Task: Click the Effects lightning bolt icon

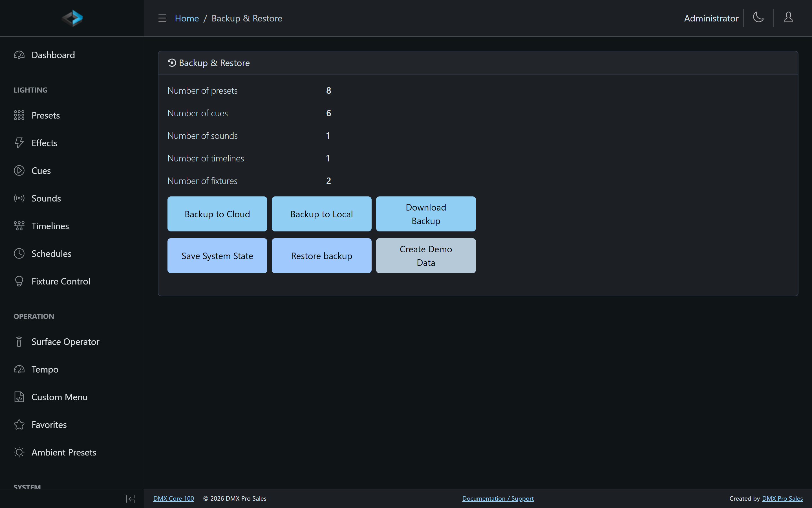Action: point(19,143)
